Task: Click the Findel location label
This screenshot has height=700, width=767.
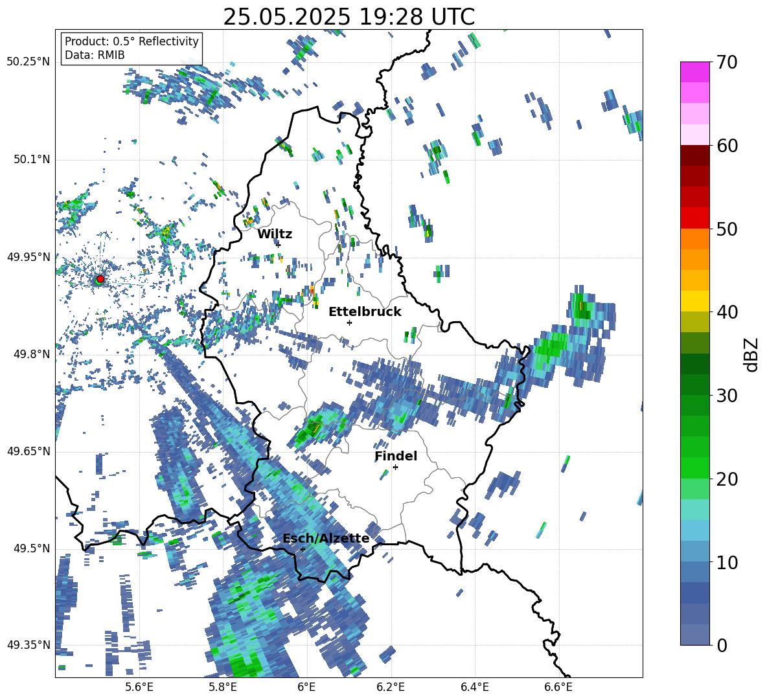Action: (x=396, y=456)
